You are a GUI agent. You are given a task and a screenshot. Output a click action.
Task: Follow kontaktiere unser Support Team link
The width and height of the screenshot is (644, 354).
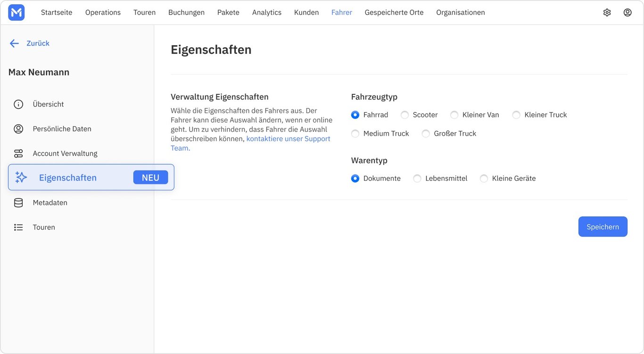point(288,139)
